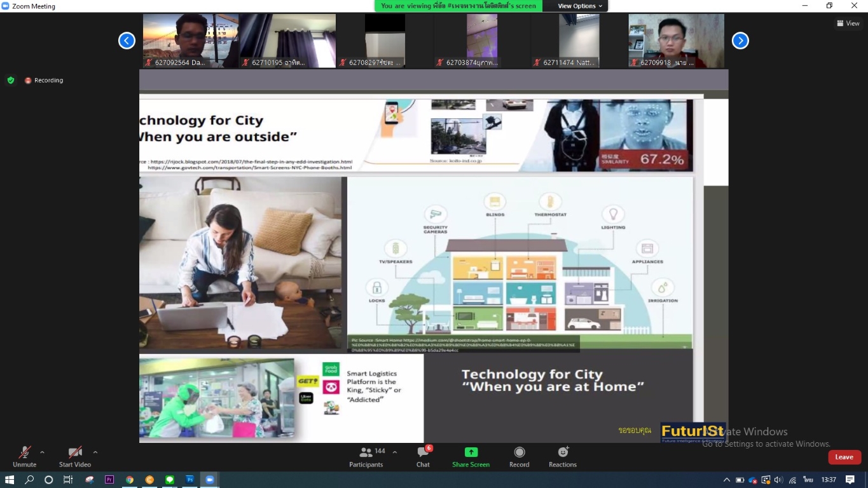Select participant thumbnail 627092564
Image resolution: width=868 pixels, height=488 pixels.
(x=190, y=41)
